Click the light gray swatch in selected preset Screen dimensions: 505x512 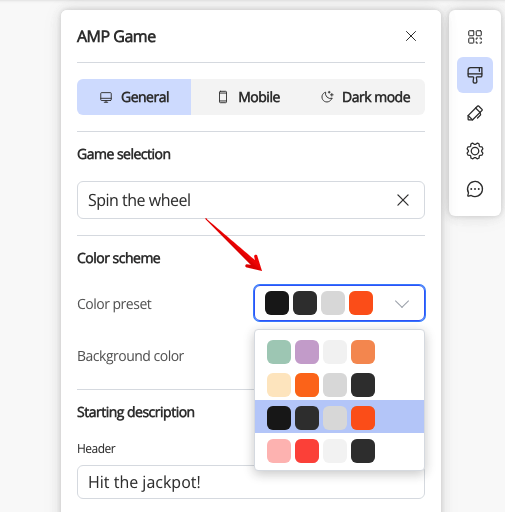335,418
